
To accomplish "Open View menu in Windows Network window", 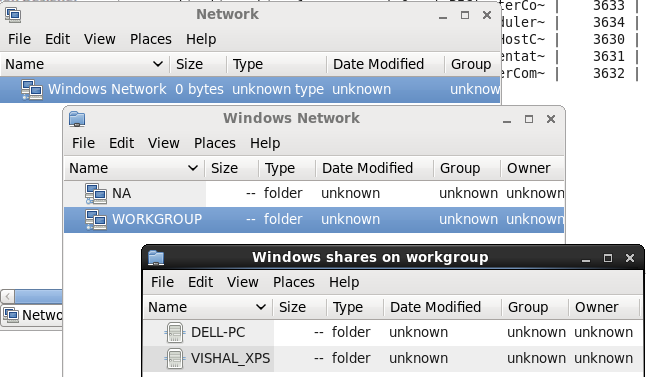I will coord(164,143).
